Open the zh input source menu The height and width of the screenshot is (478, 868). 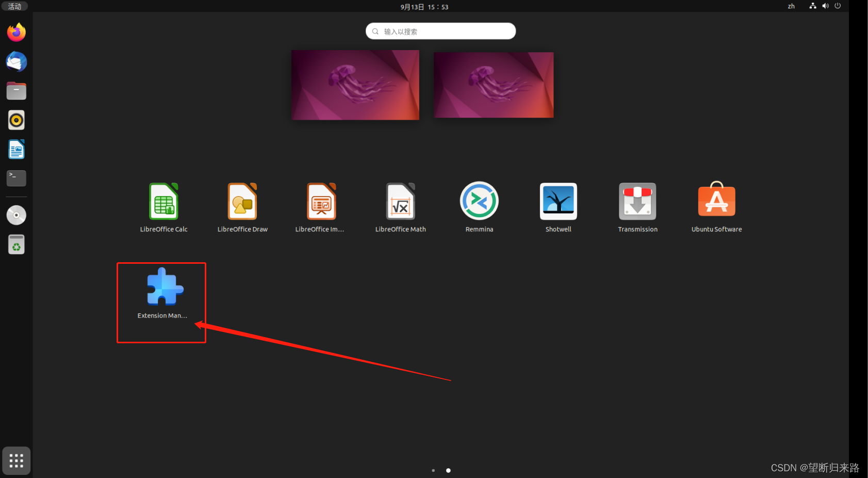tap(791, 6)
